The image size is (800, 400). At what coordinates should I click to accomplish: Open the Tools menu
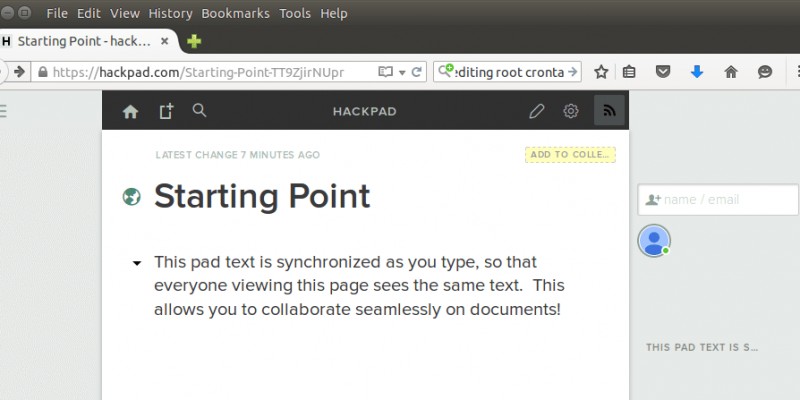click(295, 13)
